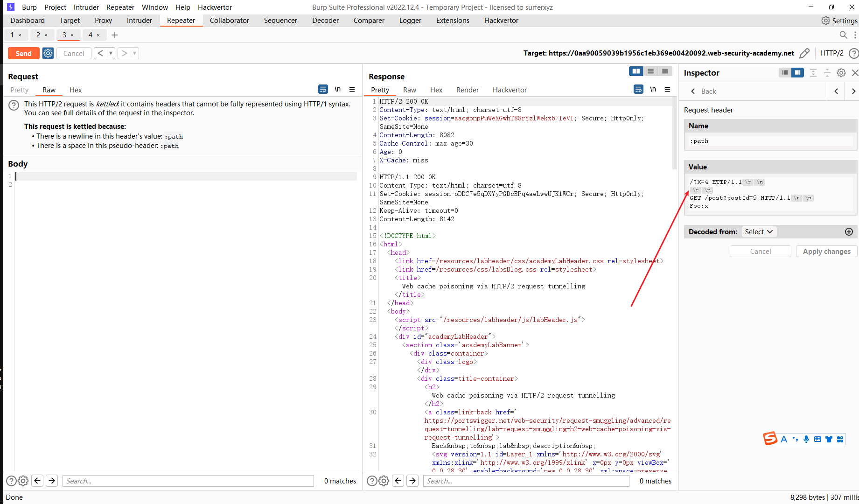
Task: Toggle non-printable characters in Request panel
Action: click(337, 89)
